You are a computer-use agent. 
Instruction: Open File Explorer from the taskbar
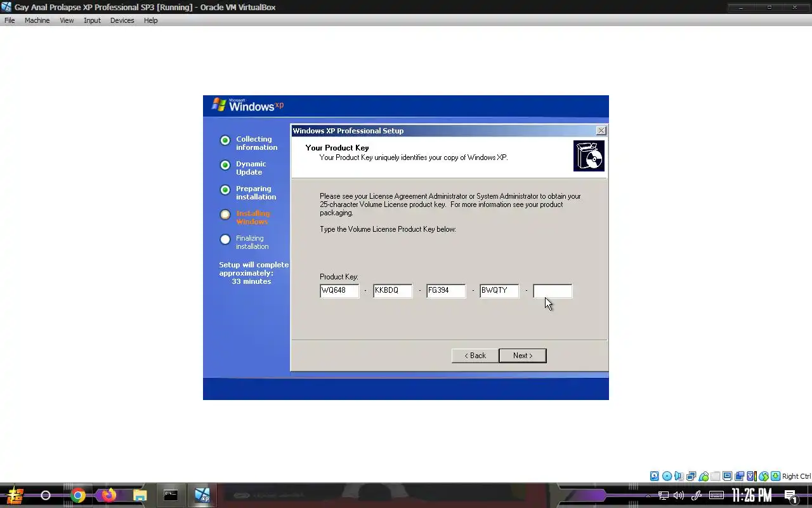140,495
